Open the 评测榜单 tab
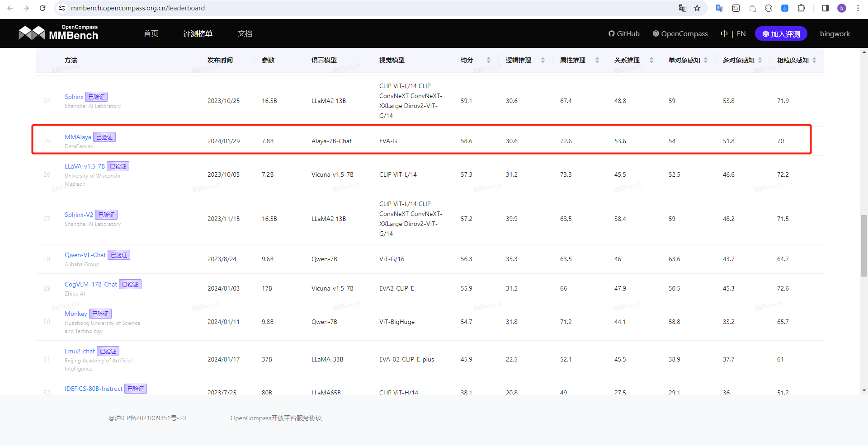868x446 pixels. (198, 34)
